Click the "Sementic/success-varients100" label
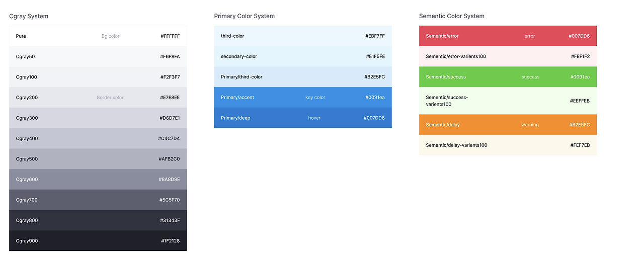 coord(447,101)
